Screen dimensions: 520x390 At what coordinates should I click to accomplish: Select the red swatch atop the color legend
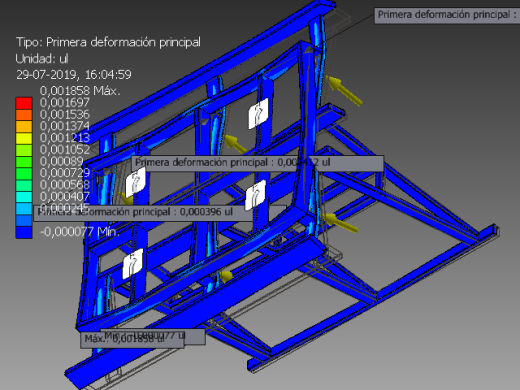pos(24,103)
